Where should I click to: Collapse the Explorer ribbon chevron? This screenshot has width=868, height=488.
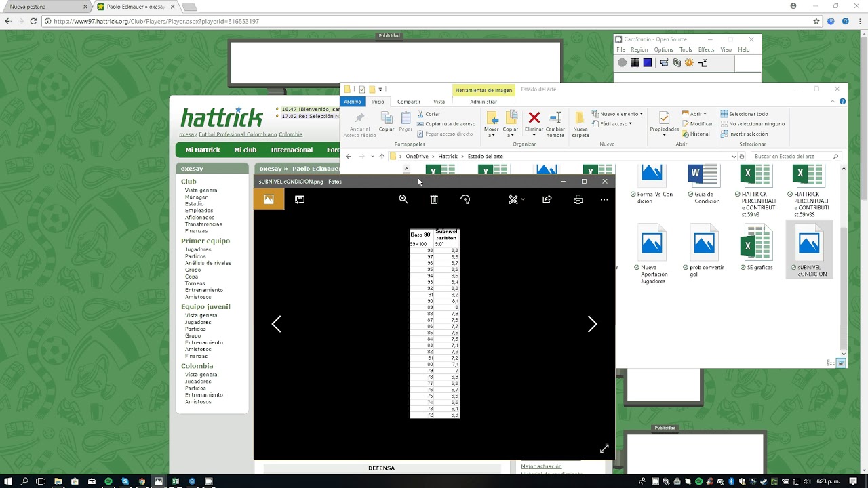click(834, 102)
